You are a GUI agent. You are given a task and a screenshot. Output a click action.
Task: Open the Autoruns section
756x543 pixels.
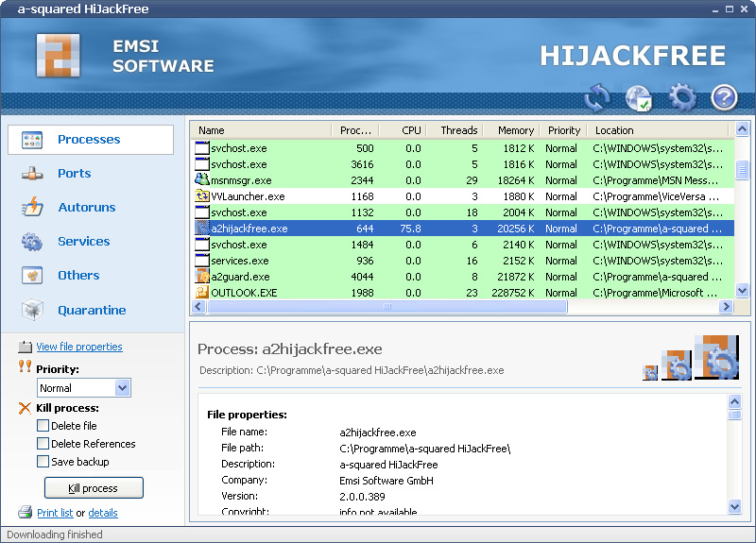click(x=86, y=208)
